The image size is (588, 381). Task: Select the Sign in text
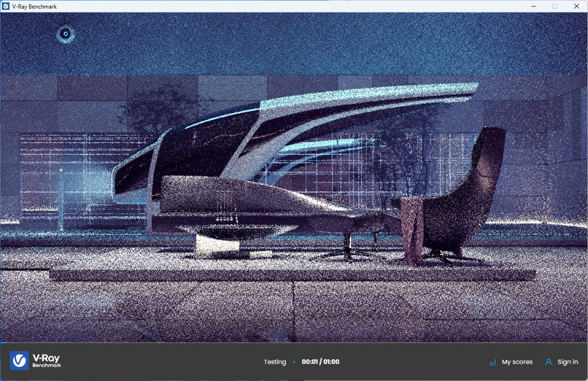pos(567,362)
